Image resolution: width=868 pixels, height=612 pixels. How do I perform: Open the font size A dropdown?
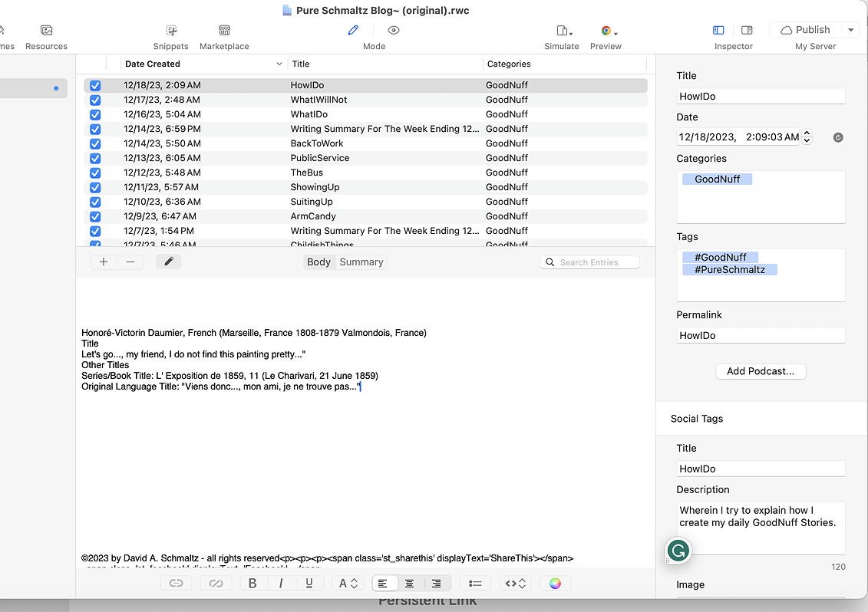point(348,583)
